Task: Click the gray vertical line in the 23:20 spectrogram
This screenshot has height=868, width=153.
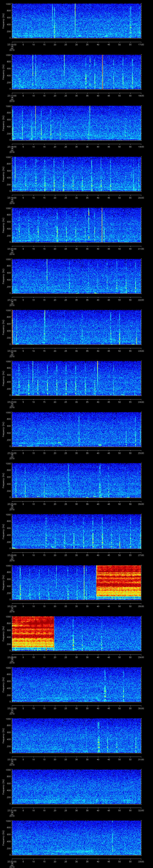Action: pos(102,225)
